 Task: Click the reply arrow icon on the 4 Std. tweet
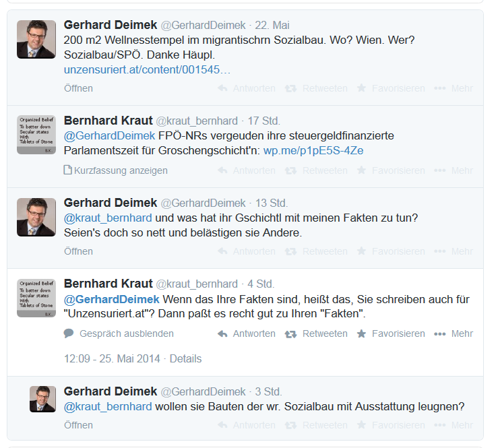click(223, 333)
